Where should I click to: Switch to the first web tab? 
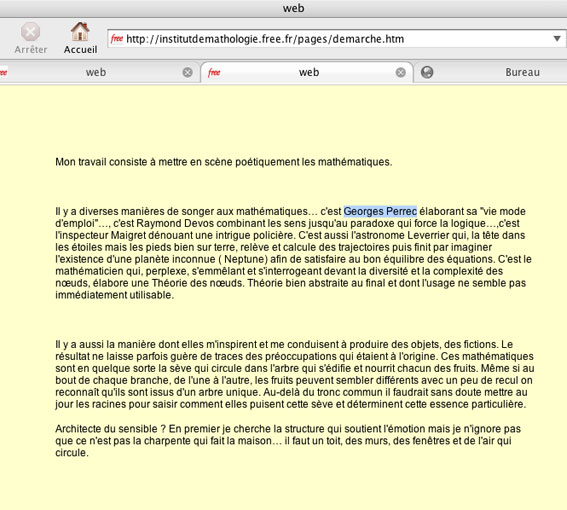96,72
